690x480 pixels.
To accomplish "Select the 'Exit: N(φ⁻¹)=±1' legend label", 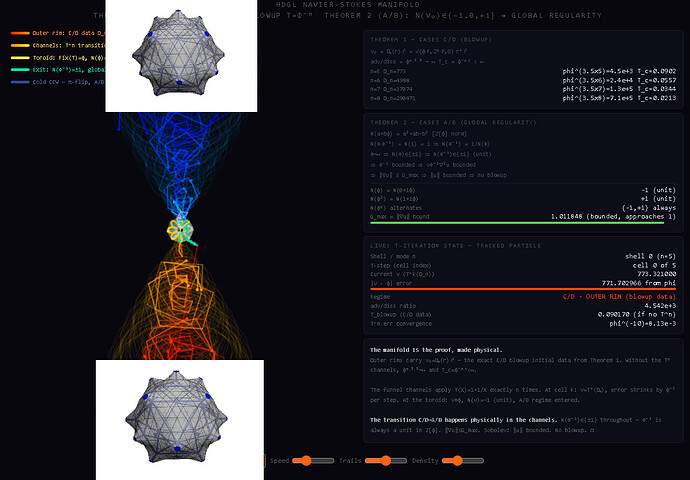I will pos(69,70).
